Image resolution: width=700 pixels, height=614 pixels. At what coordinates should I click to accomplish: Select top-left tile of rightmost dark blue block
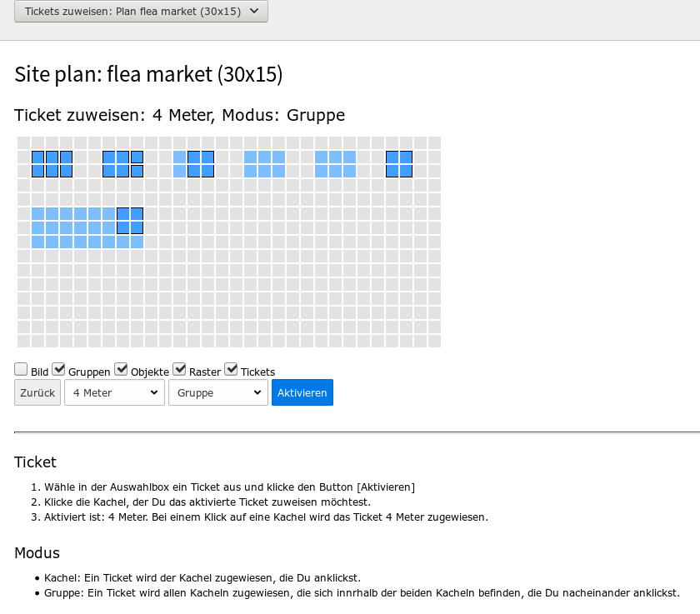pyautogui.click(x=392, y=157)
